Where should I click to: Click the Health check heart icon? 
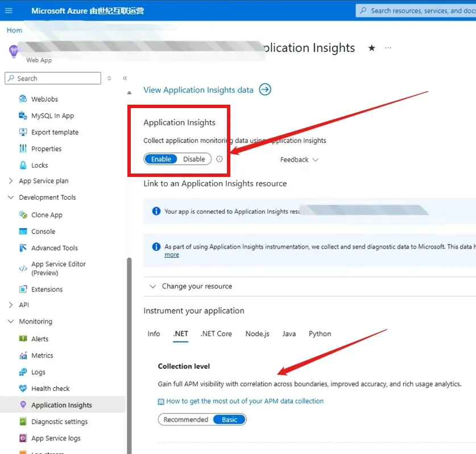tap(23, 389)
